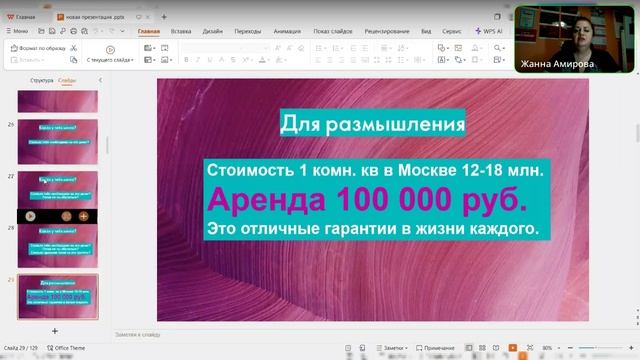Click the Аренда 100 000 руб. text

pos(367,200)
